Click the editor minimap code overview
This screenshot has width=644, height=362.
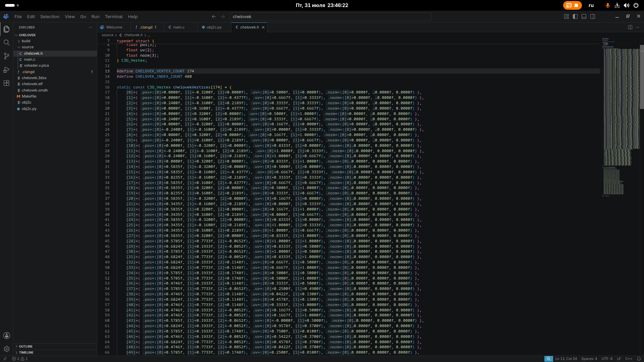[x=621, y=117]
